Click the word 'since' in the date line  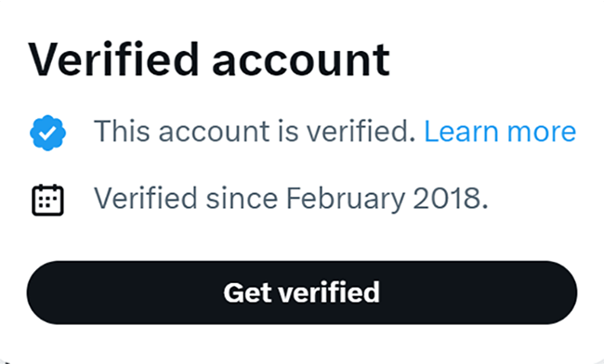[242, 199]
